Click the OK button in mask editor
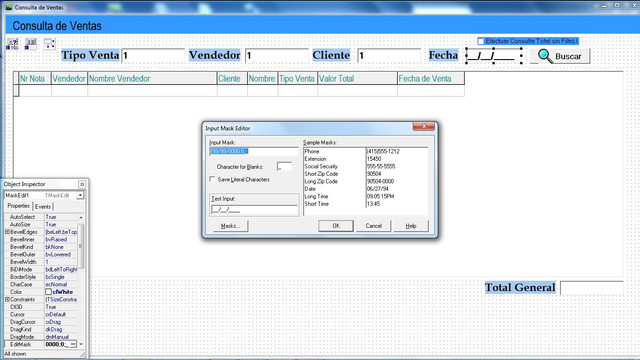The height and width of the screenshot is (360, 640). pos(336,226)
